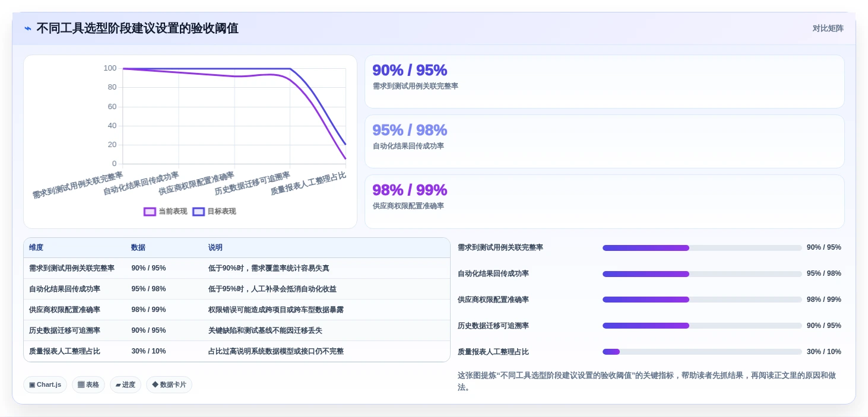Click table value 98% / 99%

(148, 310)
